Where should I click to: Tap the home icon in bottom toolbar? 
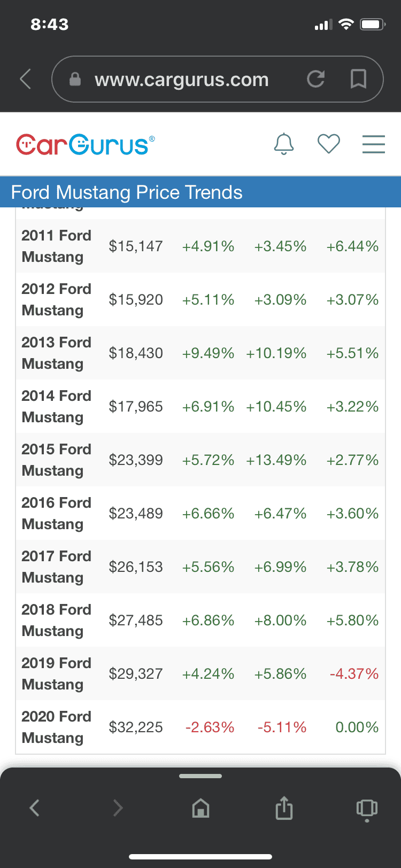click(x=200, y=808)
